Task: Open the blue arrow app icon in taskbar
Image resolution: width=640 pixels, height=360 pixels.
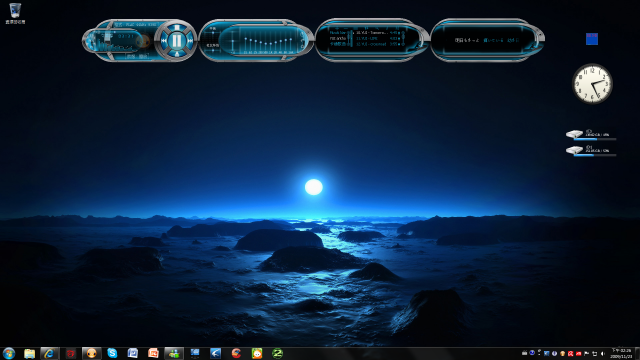Action: (x=216, y=353)
